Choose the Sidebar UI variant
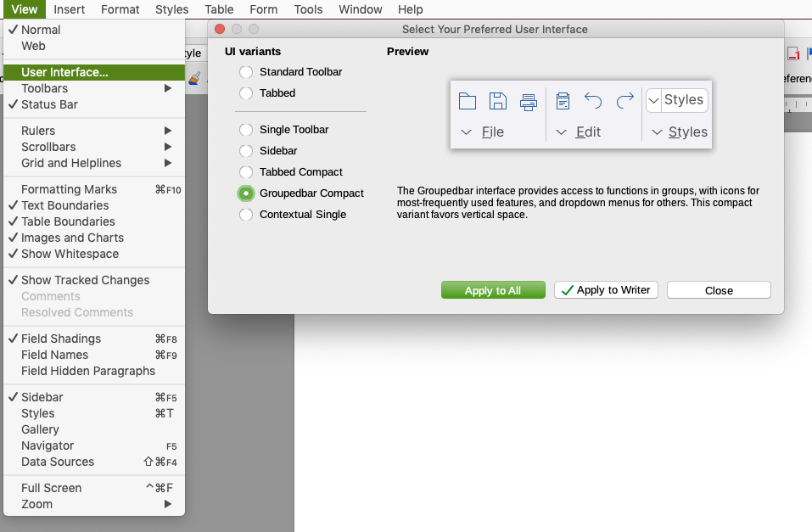This screenshot has width=812, height=532. click(x=246, y=151)
